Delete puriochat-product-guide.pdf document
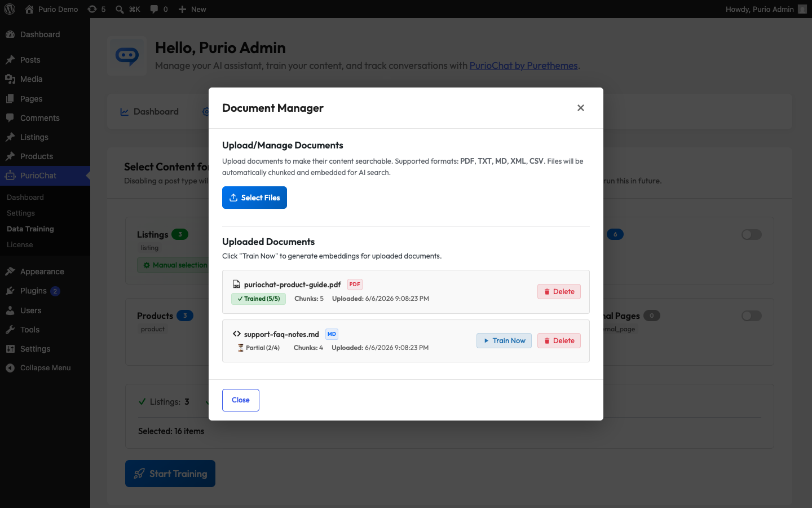Image resolution: width=812 pixels, height=508 pixels. (559, 291)
